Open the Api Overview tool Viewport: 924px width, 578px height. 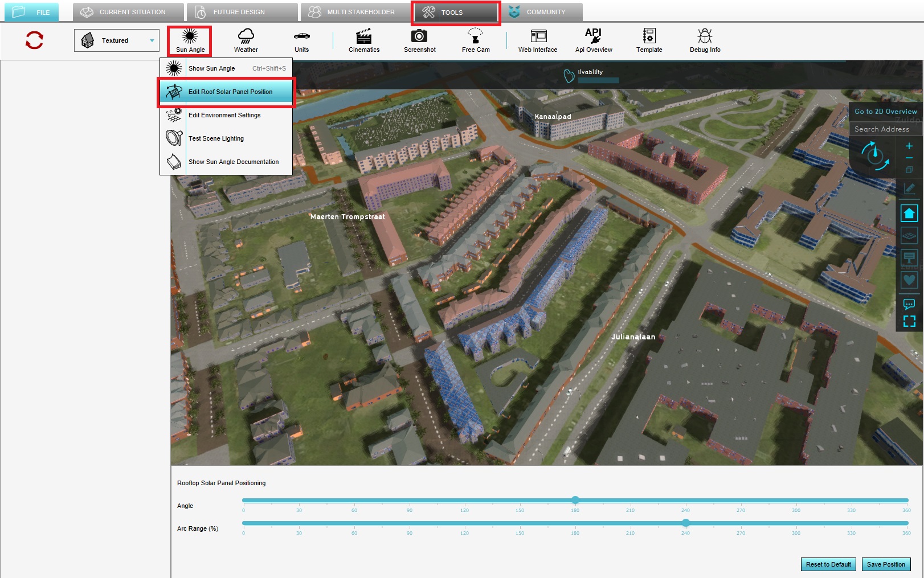[x=593, y=40]
